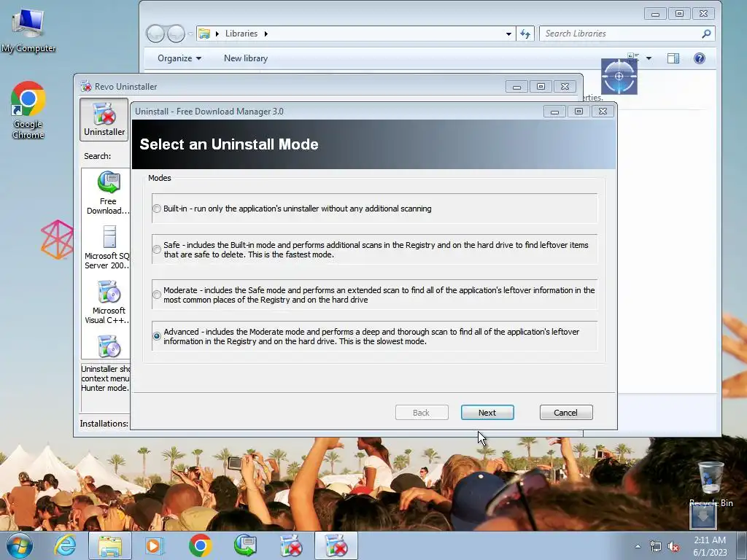747x560 pixels.
Task: Click the refresh button in Libraries address bar
Action: pyautogui.click(x=525, y=34)
